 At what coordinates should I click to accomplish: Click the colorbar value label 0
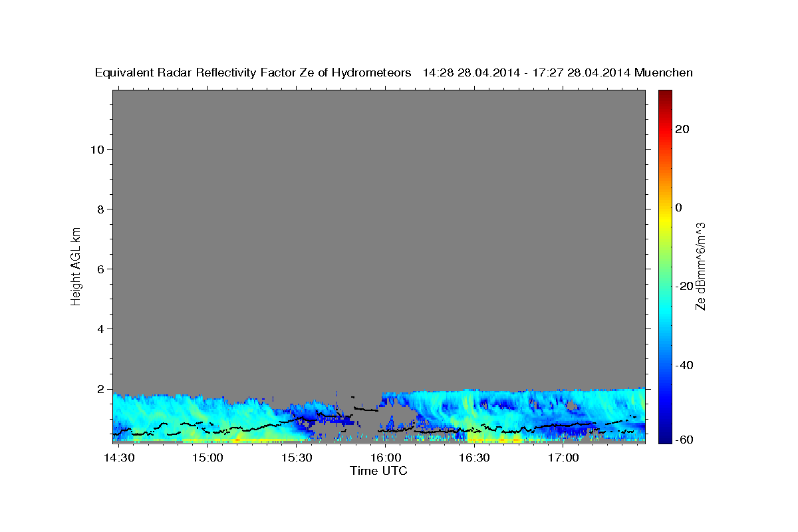[x=678, y=207]
